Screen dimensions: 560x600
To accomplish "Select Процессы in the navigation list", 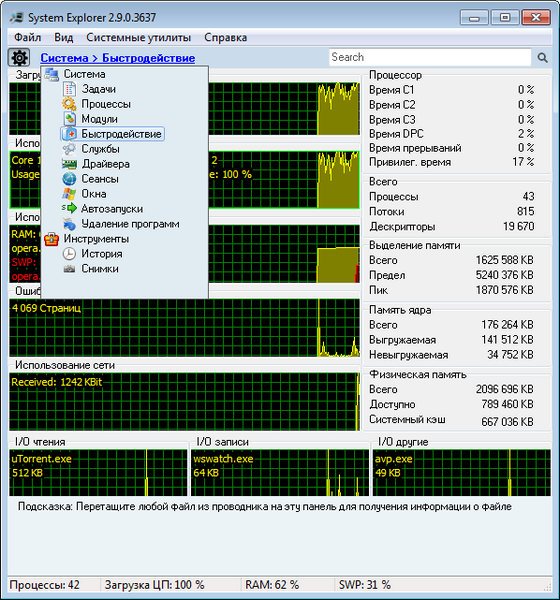I will [106, 104].
